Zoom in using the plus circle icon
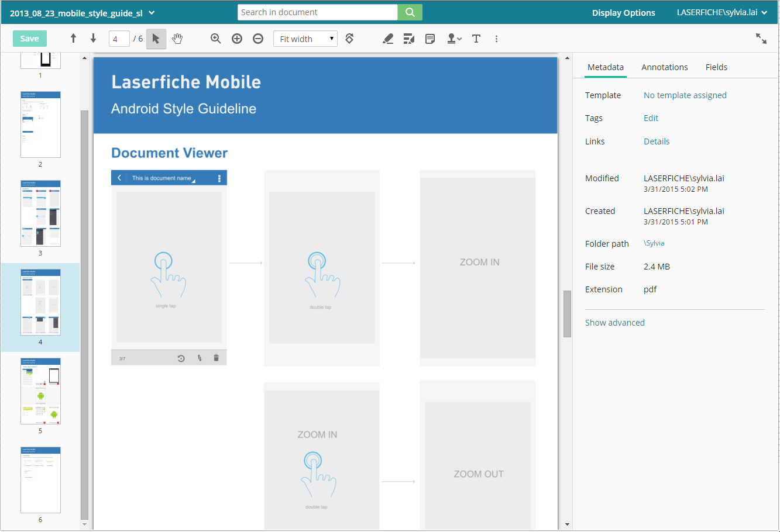This screenshot has height=532, width=780. click(237, 39)
